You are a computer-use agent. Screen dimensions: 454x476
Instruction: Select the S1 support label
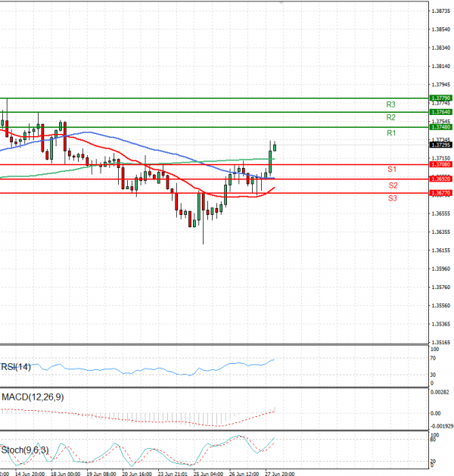393,170
